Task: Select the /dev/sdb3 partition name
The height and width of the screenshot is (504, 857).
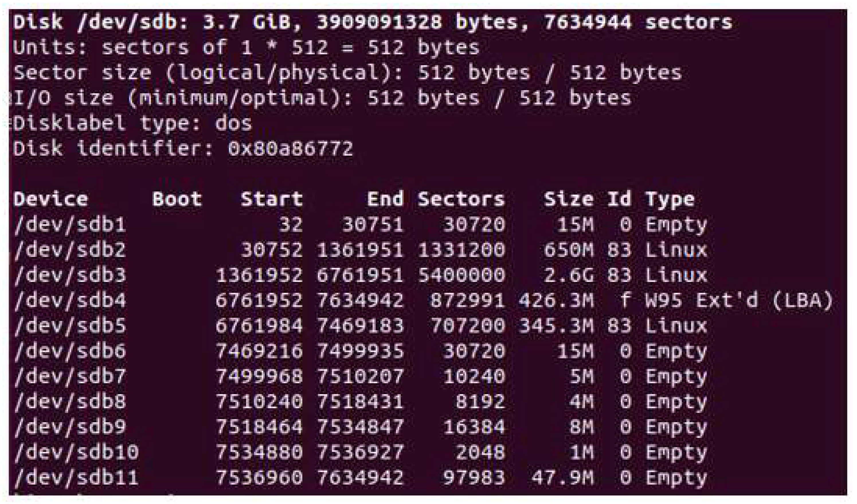Action: point(70,275)
